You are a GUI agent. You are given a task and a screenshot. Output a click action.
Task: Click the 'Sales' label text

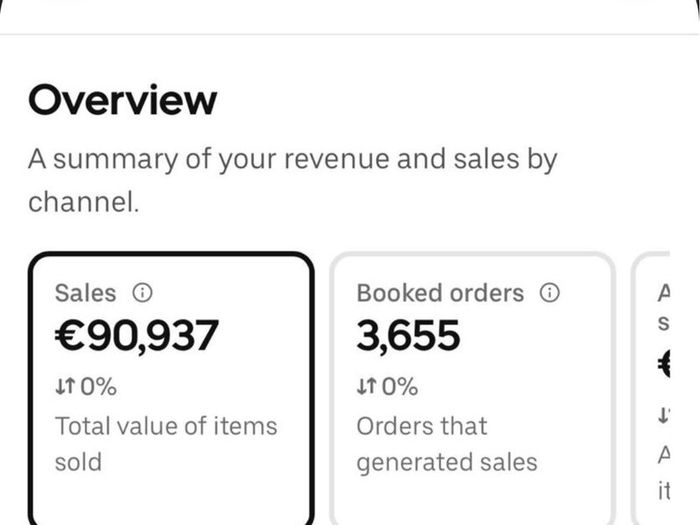coord(85,293)
